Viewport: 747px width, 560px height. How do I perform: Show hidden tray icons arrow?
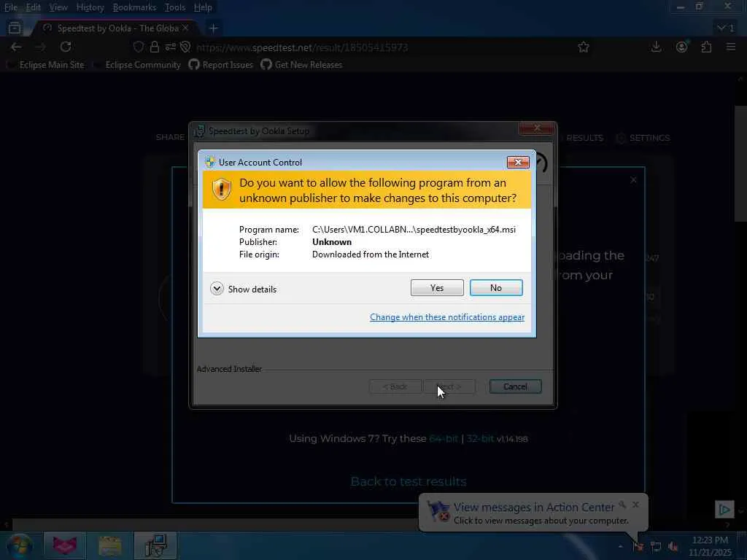(620, 547)
